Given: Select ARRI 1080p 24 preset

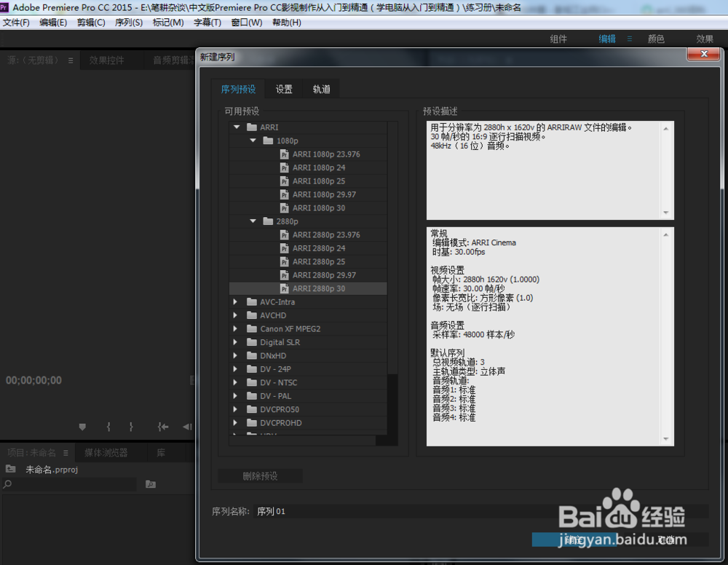Looking at the screenshot, I should click(x=308, y=167).
